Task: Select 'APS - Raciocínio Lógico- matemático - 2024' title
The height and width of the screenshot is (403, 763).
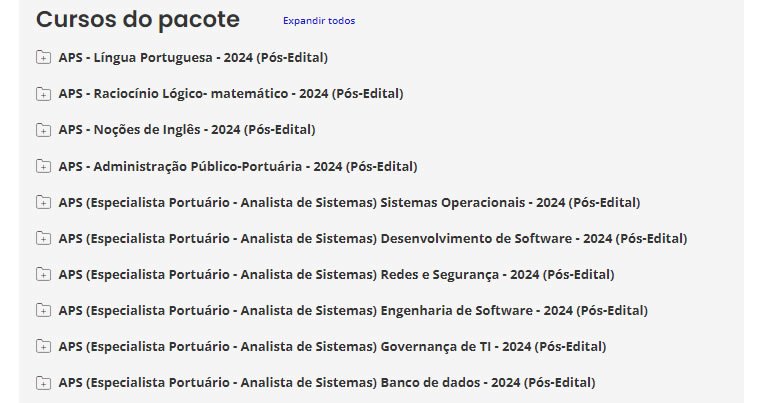Action: point(230,93)
